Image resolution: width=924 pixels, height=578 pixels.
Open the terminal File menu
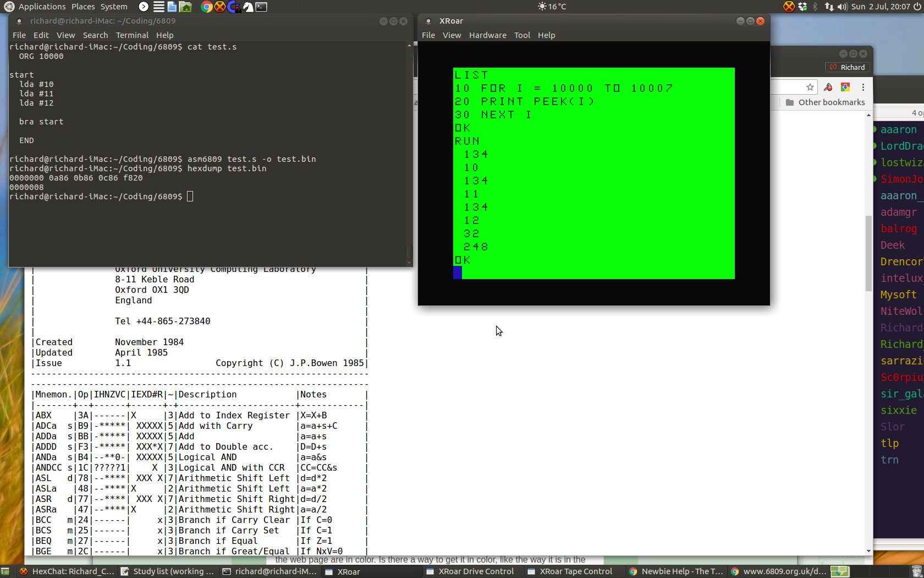(19, 35)
